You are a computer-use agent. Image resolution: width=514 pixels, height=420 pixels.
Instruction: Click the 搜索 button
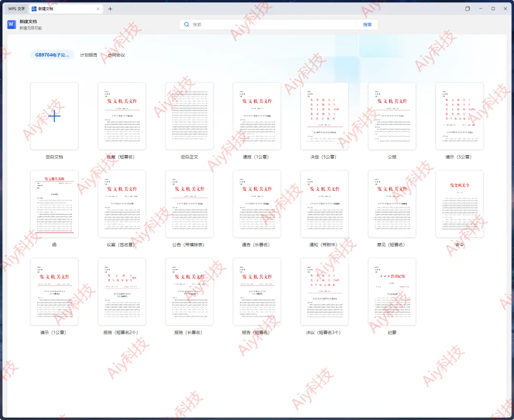point(367,25)
